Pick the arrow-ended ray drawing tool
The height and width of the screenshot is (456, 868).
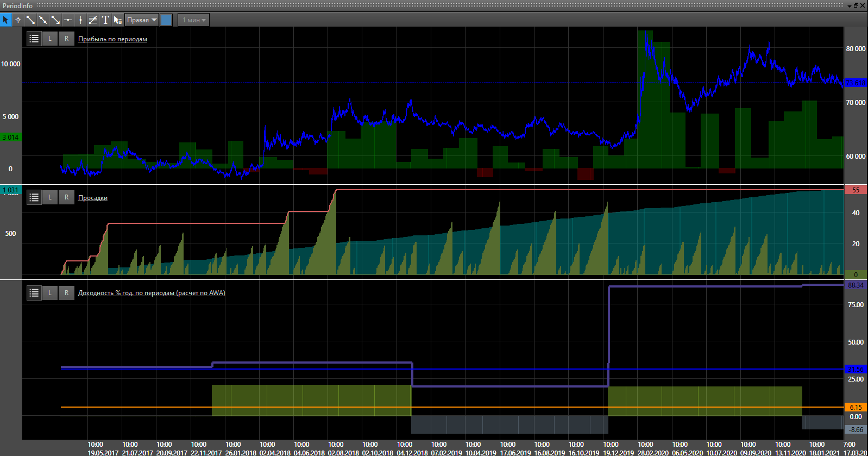pyautogui.click(x=55, y=20)
